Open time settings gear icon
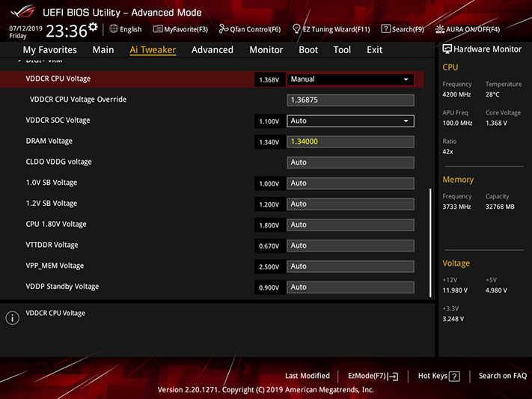The height and width of the screenshot is (399, 532). [x=93, y=26]
